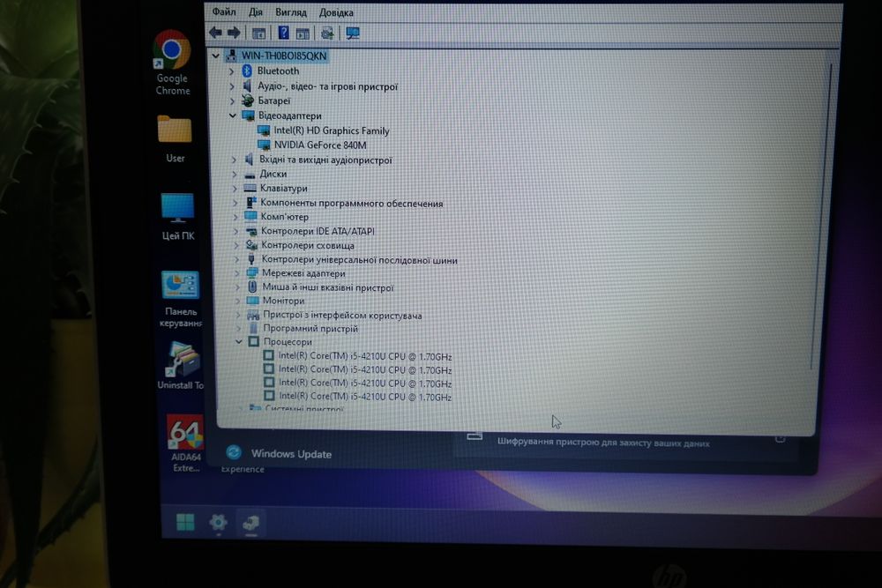Select WIN-TH0BOI85QKN computer name

click(284, 56)
